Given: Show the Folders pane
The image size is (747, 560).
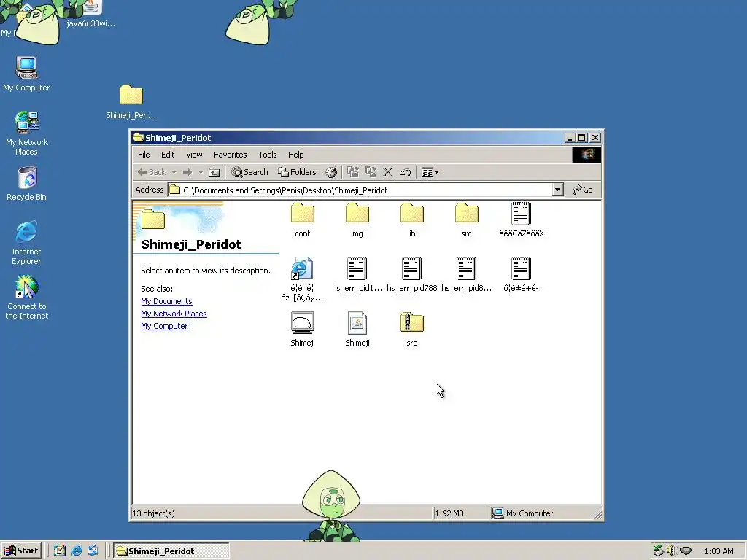Looking at the screenshot, I should [297, 172].
